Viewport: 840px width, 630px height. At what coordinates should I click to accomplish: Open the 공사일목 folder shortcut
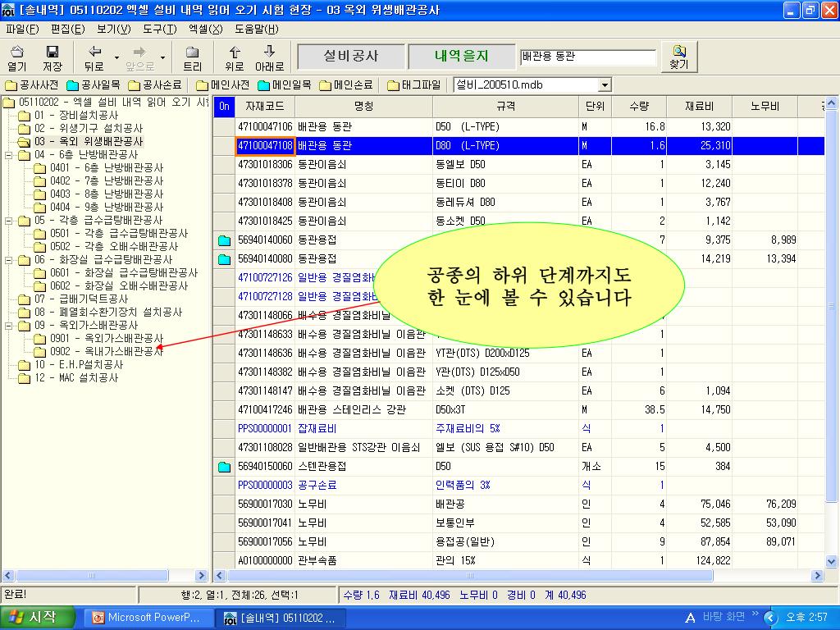tap(94, 85)
